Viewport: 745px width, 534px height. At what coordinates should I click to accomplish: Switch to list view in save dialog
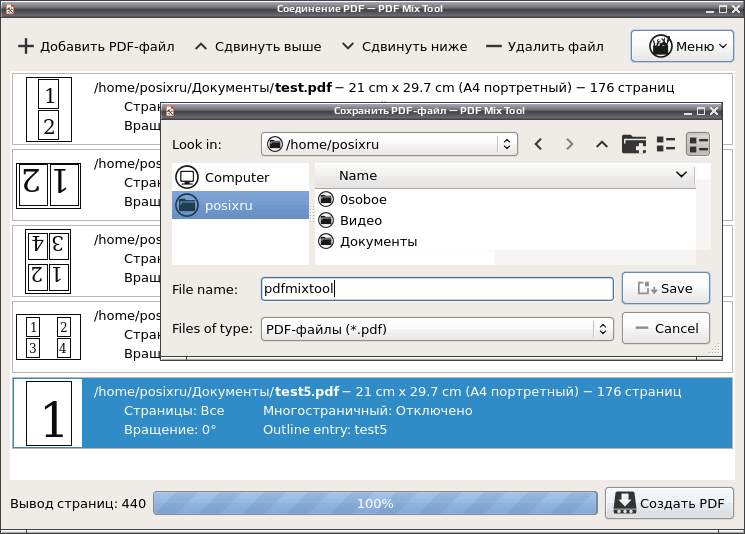click(x=666, y=144)
